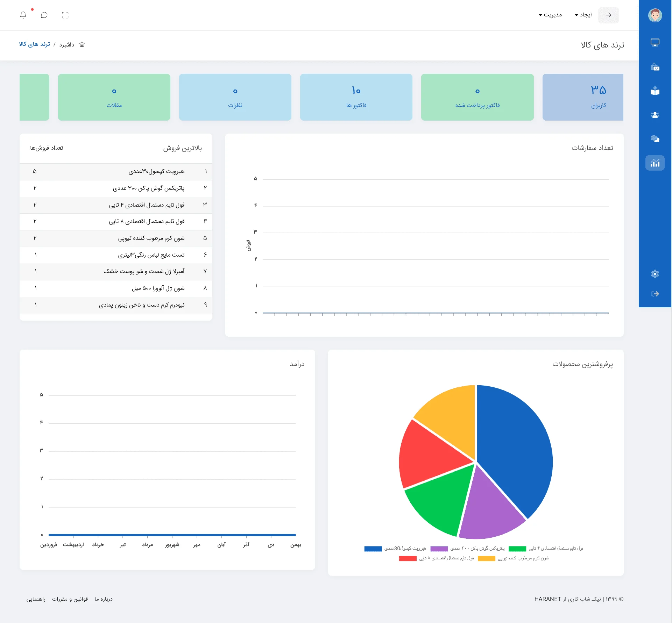
Task: Toggle fullscreen mode icon
Action: coord(65,15)
